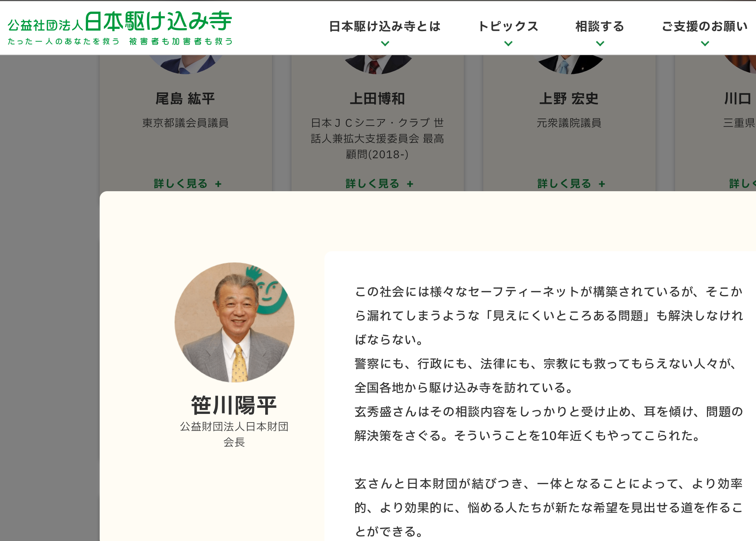Click the 日本ＪＣシニア・クラブ title text
The height and width of the screenshot is (541, 756).
pos(377,138)
